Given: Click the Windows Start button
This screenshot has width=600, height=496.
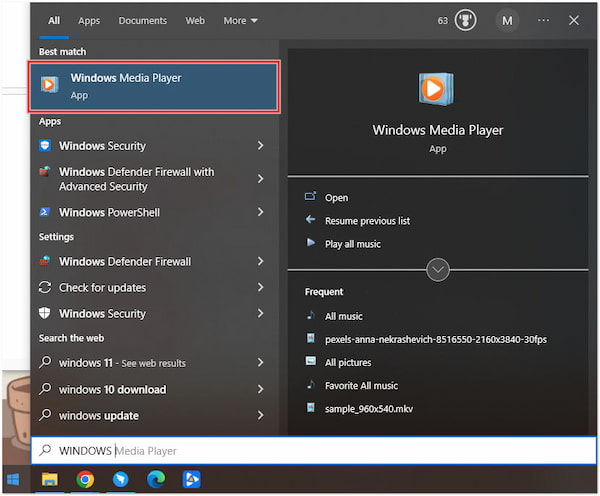Looking at the screenshot, I should [13, 479].
